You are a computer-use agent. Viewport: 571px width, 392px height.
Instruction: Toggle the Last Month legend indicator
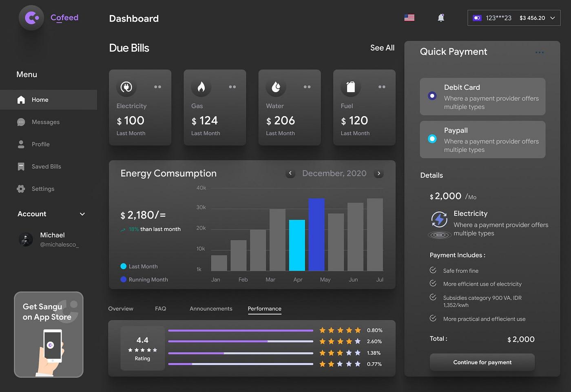tap(123, 266)
